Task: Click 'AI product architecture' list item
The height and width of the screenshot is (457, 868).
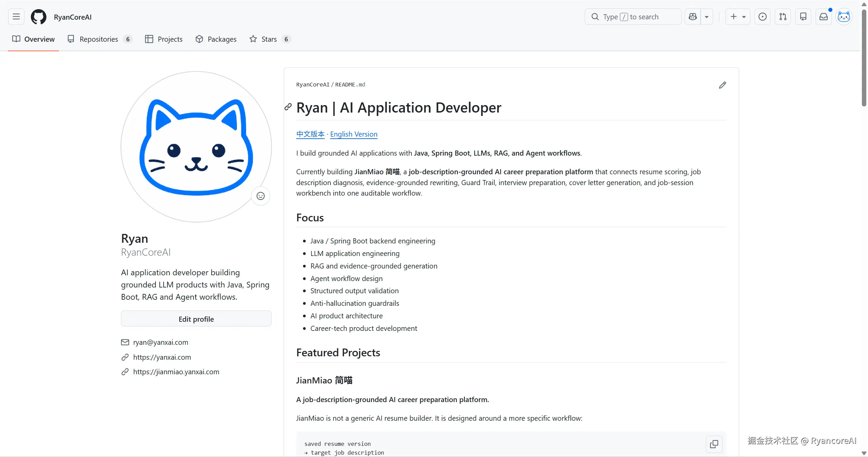Action: click(x=347, y=316)
